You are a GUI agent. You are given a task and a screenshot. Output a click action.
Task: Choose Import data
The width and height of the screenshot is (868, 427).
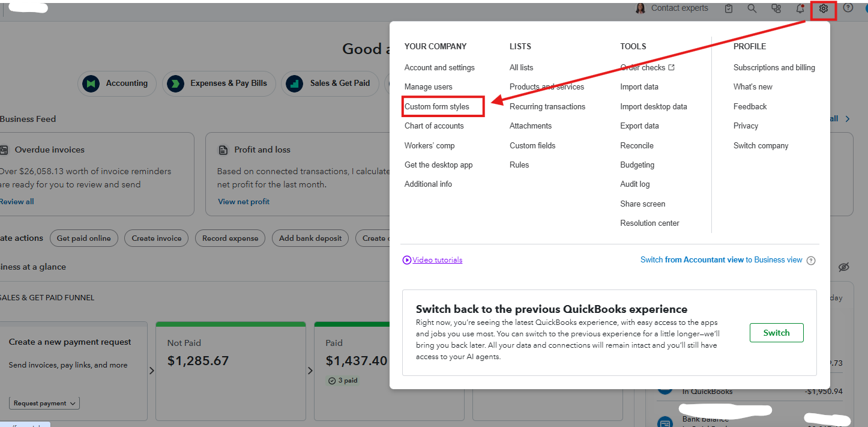pyautogui.click(x=639, y=86)
